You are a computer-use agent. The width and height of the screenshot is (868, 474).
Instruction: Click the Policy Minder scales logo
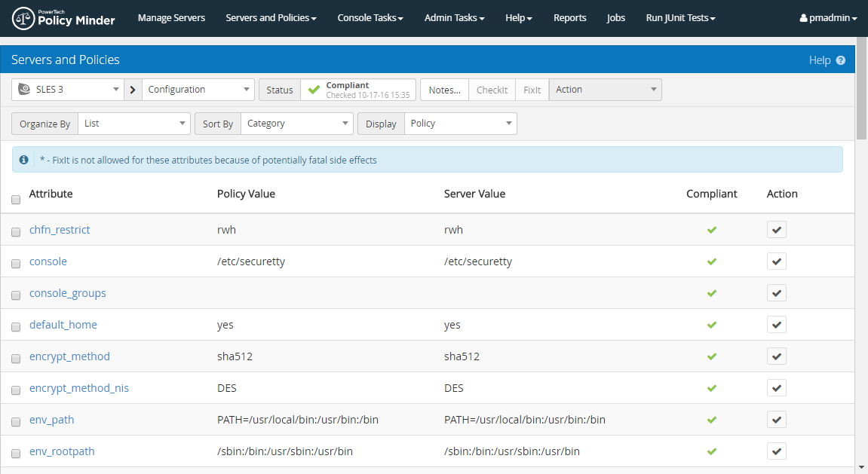[23, 18]
